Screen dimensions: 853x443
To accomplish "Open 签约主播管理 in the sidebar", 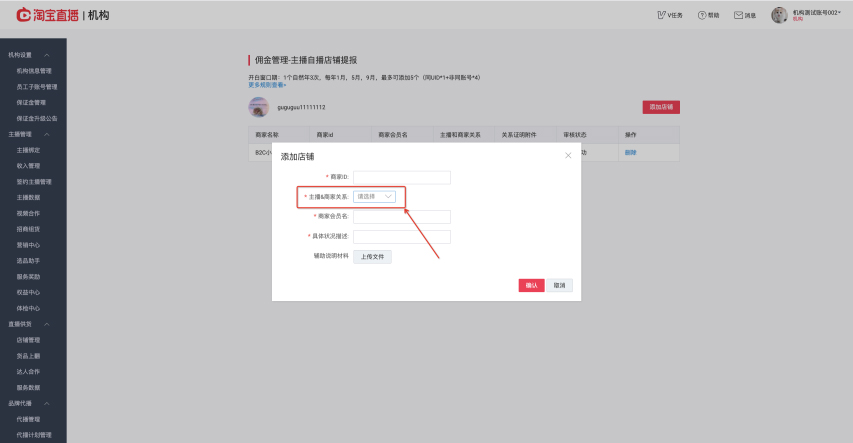I will pyautogui.click(x=34, y=182).
